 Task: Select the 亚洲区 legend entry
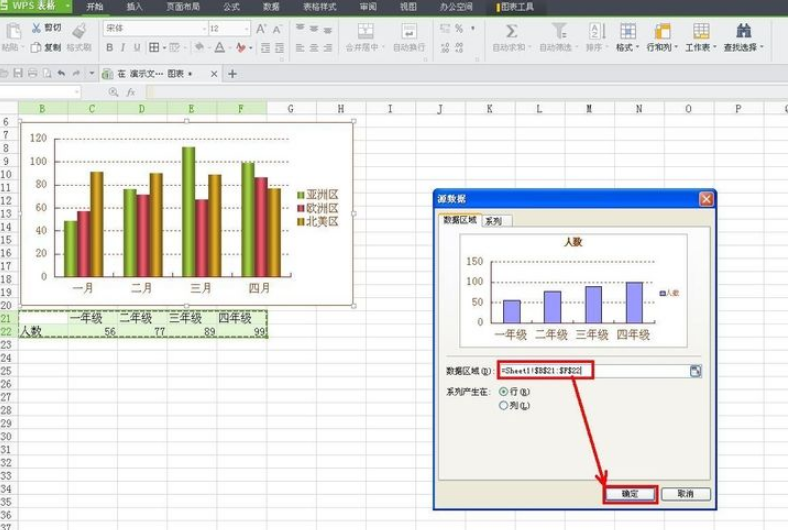pyautogui.click(x=318, y=194)
